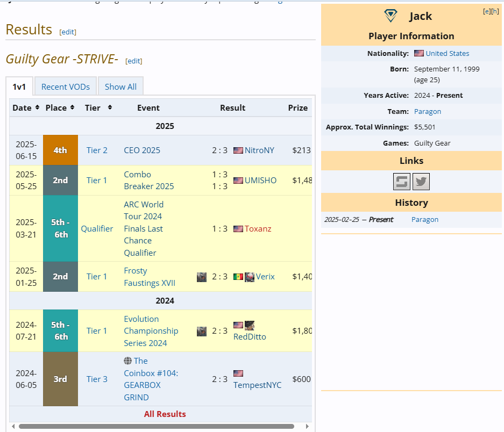Open the Tier 2 link in CEO row
This screenshot has width=504, height=432.
[x=97, y=150]
